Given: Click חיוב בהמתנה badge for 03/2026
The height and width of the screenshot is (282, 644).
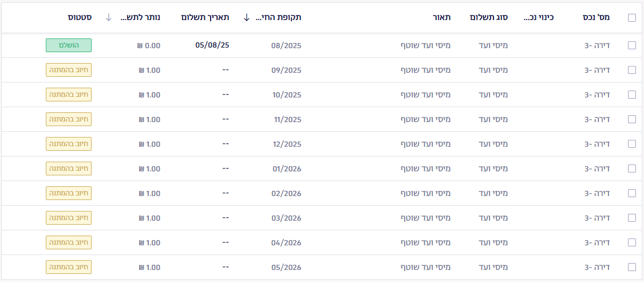Looking at the screenshot, I should [69, 218].
